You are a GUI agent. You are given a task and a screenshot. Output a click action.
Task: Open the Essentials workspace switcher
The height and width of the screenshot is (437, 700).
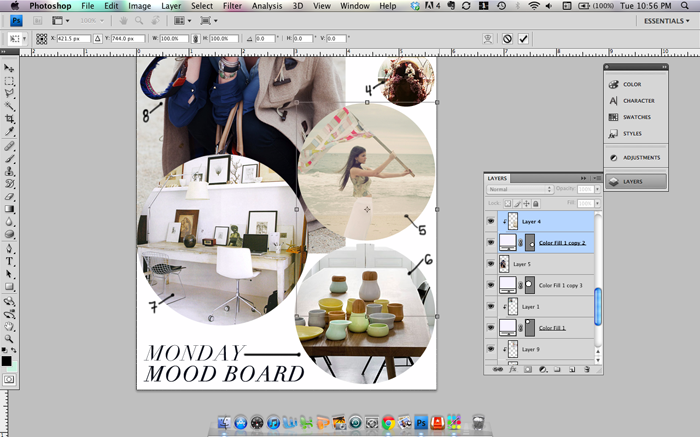pyautogui.click(x=665, y=20)
